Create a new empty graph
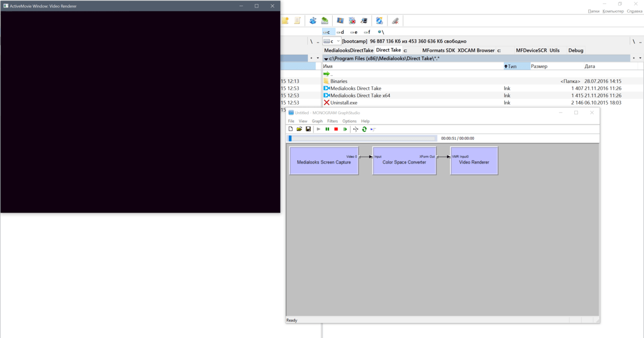This screenshot has height=338, width=644. pos(290,129)
